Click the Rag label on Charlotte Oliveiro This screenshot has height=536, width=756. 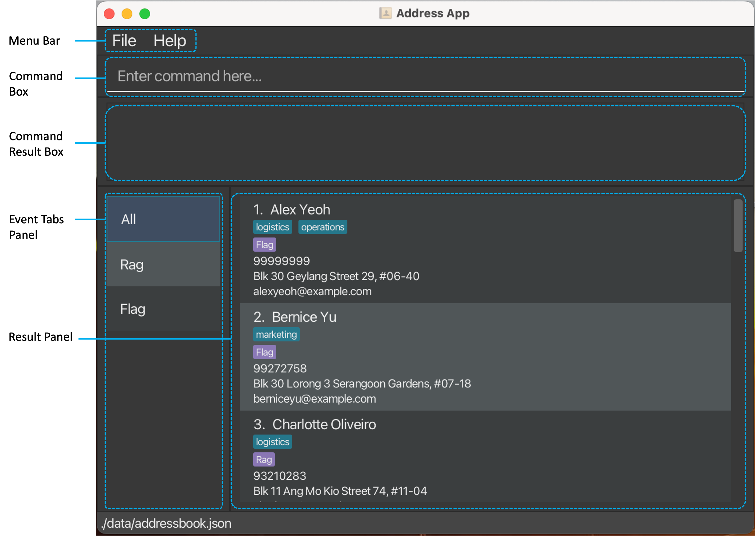(264, 460)
